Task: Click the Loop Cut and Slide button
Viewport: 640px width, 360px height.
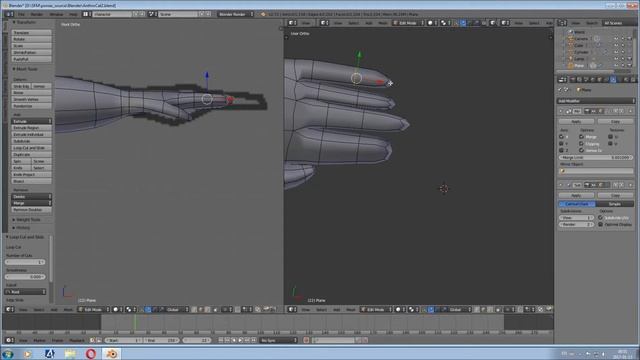Action: point(31,148)
